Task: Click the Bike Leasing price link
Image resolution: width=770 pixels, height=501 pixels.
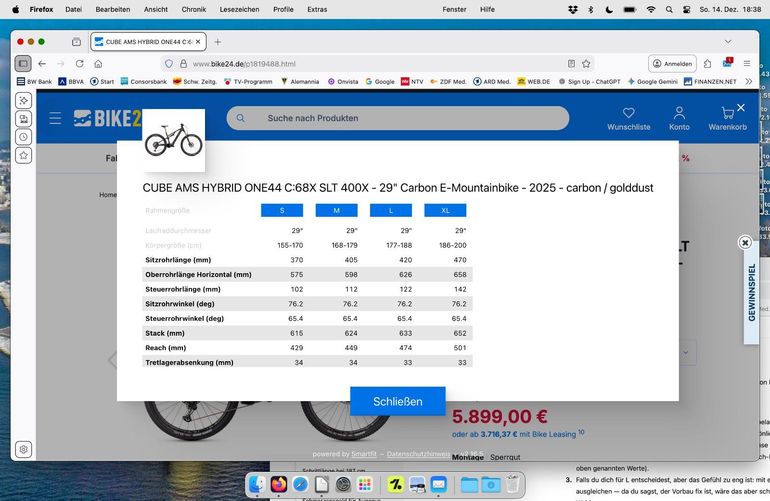Action: (514, 434)
